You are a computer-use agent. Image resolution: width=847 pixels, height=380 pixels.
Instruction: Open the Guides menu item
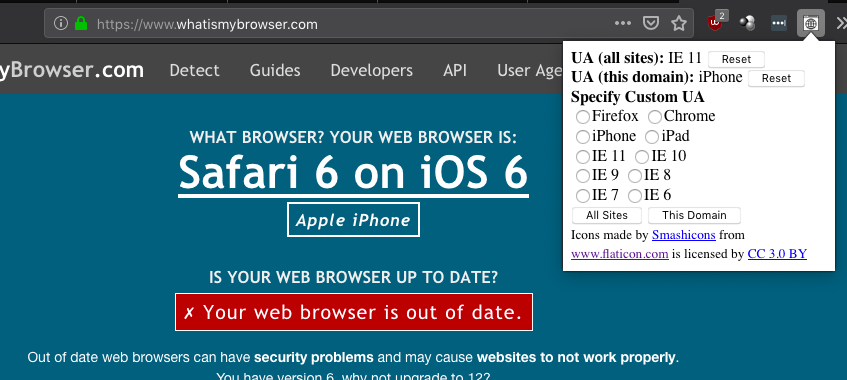275,70
